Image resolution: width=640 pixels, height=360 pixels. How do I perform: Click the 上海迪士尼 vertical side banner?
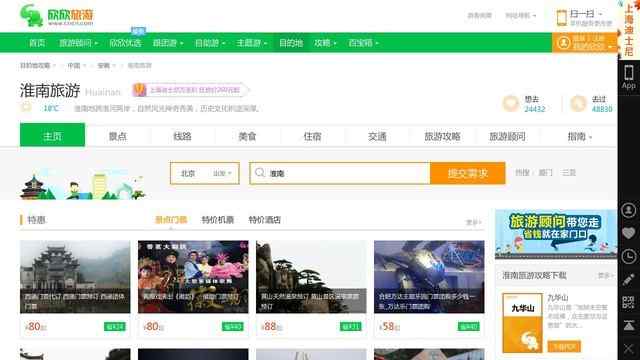(629, 29)
